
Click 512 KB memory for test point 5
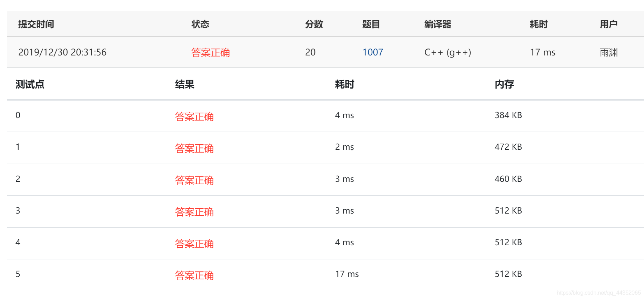click(509, 274)
